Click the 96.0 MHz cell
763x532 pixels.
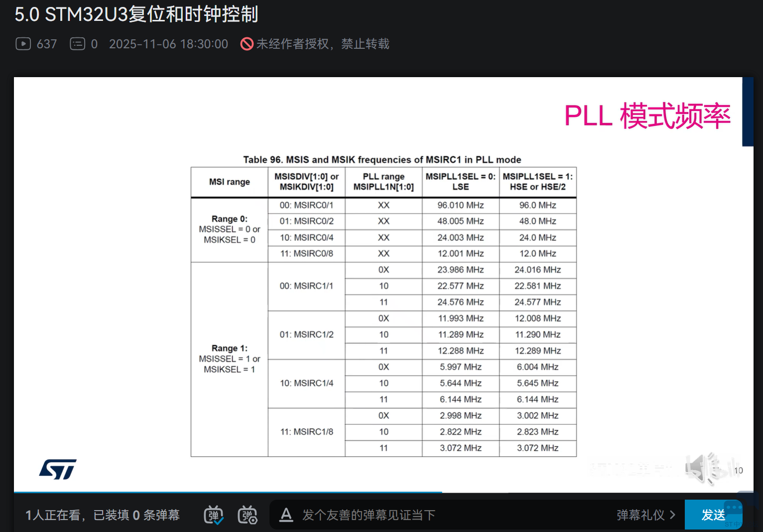point(538,206)
